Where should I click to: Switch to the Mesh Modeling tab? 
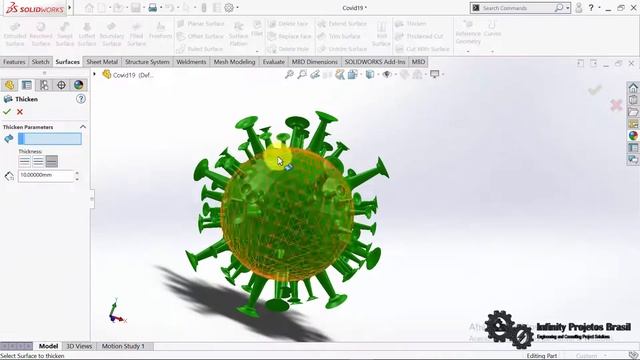(x=234, y=62)
